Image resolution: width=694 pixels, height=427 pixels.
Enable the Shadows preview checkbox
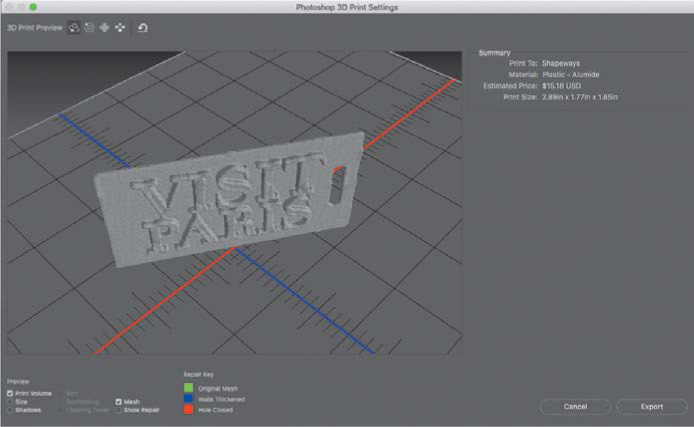pyautogui.click(x=10, y=410)
